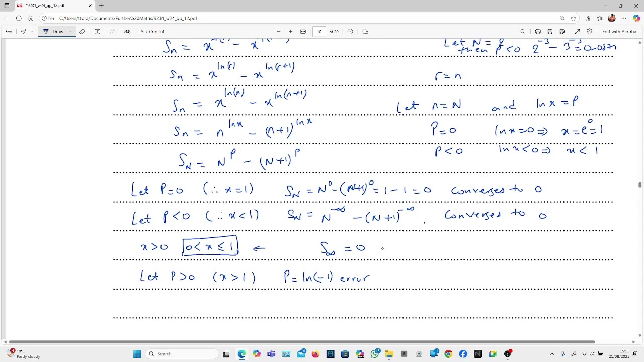Viewport: 644px width, 362px height.
Task: Open Microsoft Edge from taskbar
Action: [242, 354]
